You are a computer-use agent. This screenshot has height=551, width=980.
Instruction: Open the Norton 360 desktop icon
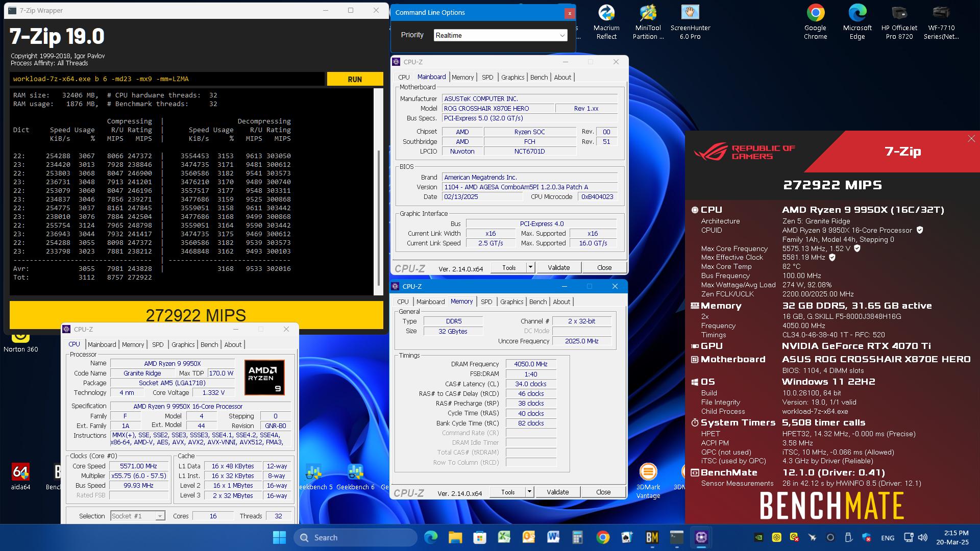pyautogui.click(x=21, y=342)
